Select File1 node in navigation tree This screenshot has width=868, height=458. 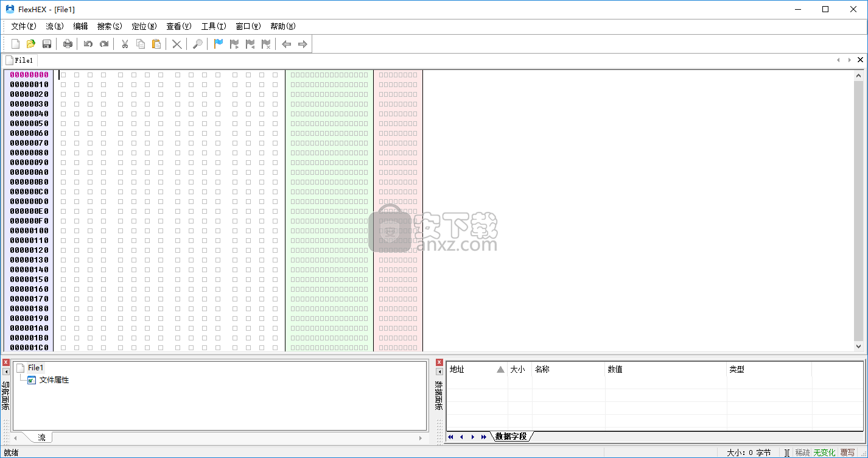point(36,367)
